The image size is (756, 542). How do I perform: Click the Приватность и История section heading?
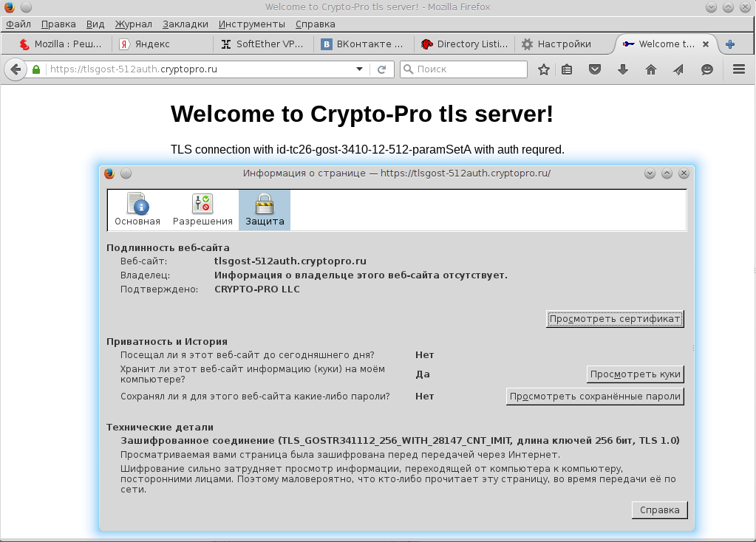tap(166, 342)
